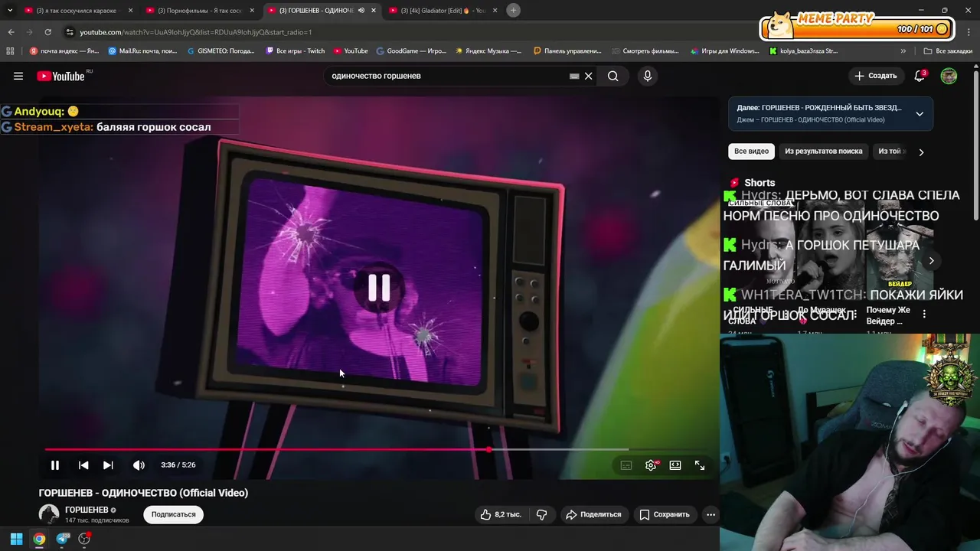Viewport: 980px width, 551px height.
Task: Open the ГОРШЕНЕВ channel avatar
Action: [49, 514]
